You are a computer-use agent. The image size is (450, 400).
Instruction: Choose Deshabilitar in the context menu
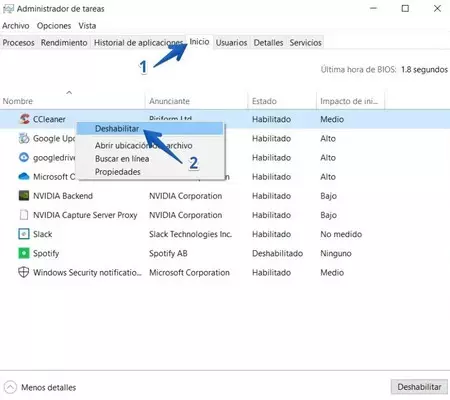click(x=150, y=129)
